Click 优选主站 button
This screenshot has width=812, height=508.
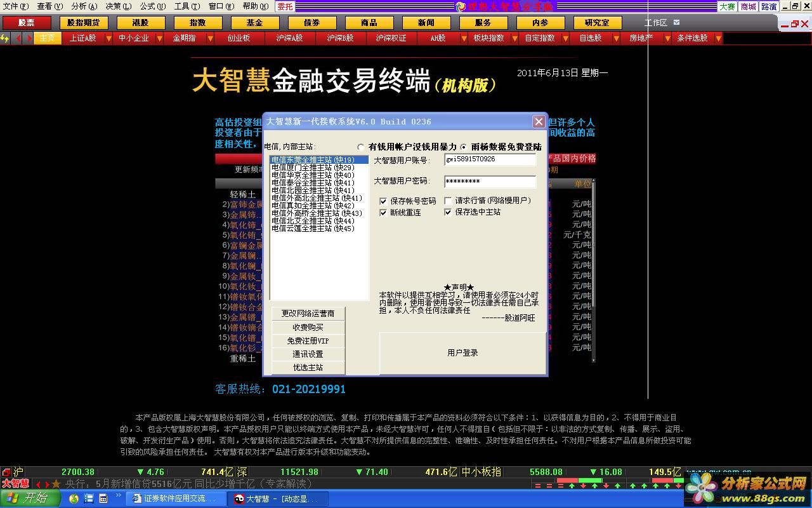[x=308, y=367]
